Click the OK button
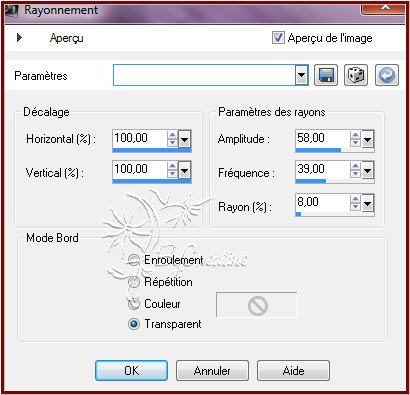This screenshot has width=410, height=395. coord(131,370)
